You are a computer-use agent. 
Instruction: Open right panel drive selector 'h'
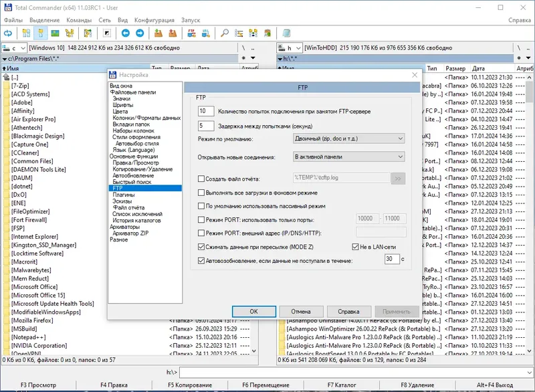point(290,47)
